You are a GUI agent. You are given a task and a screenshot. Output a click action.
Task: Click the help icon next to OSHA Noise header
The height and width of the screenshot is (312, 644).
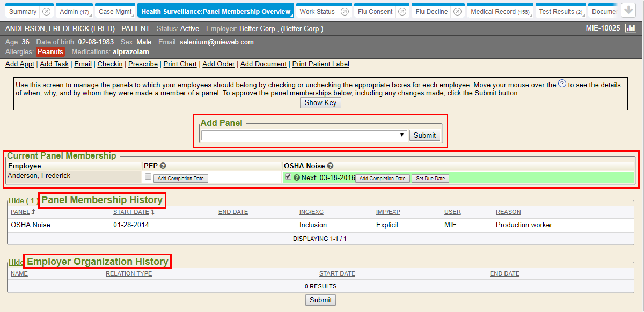point(331,166)
